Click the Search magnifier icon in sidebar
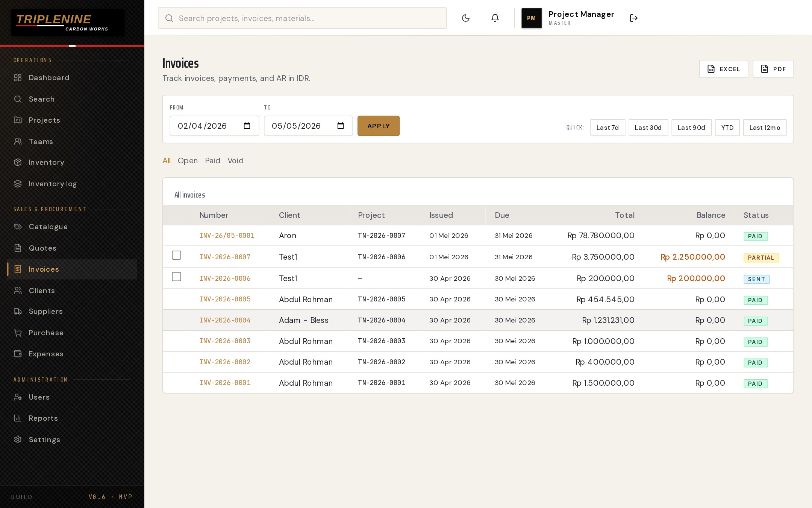This screenshot has width=812, height=508. tap(18, 99)
